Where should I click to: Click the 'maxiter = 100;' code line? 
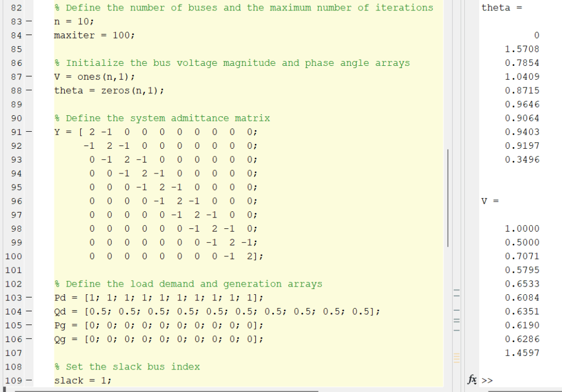click(94, 35)
